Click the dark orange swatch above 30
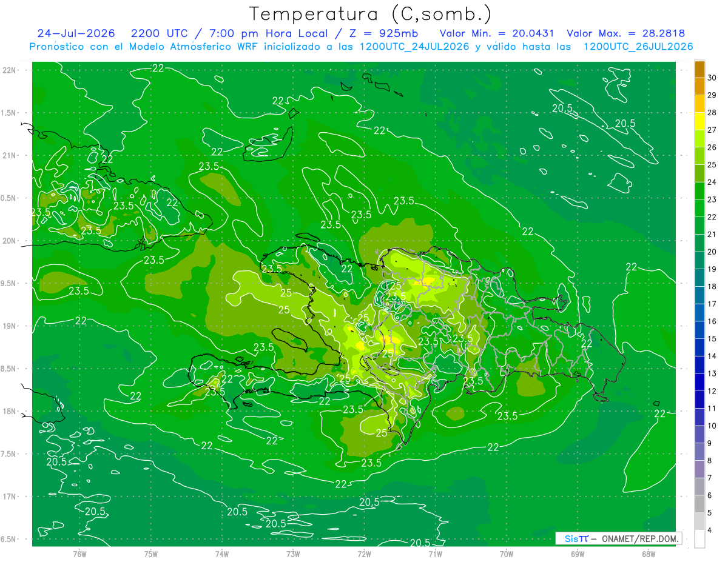728x562 pixels. coord(699,69)
